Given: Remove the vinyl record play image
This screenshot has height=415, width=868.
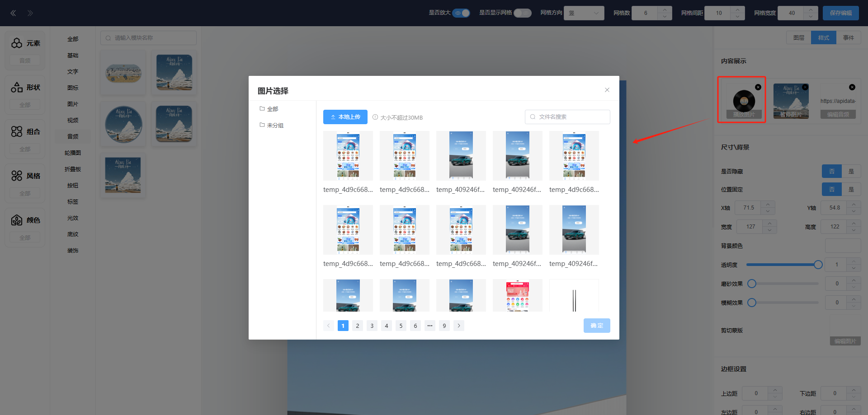Looking at the screenshot, I should pyautogui.click(x=758, y=87).
